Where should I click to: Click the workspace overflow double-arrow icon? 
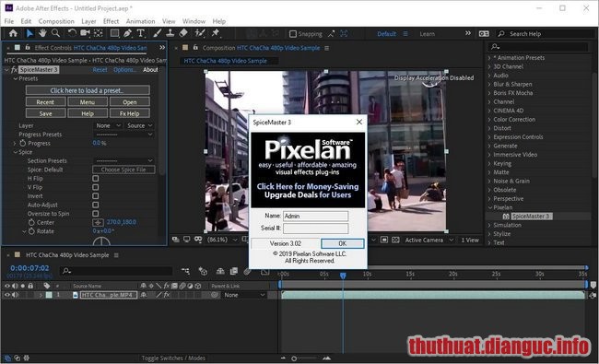(x=468, y=33)
